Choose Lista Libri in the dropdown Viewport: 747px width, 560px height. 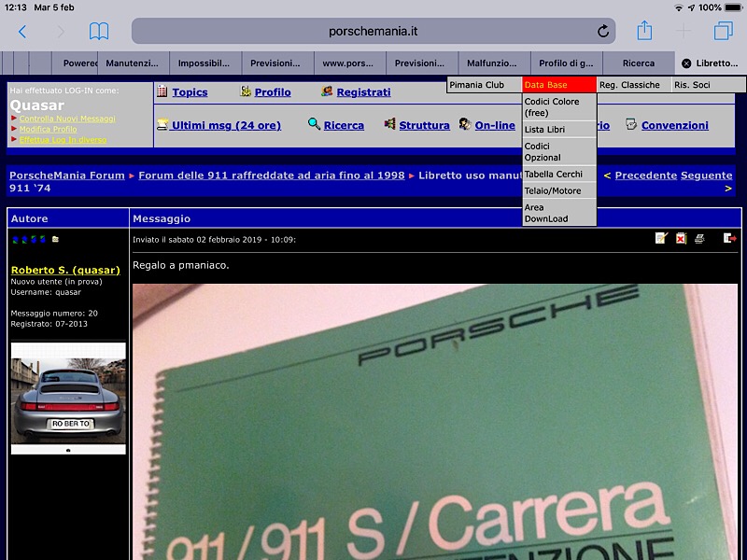click(559, 130)
